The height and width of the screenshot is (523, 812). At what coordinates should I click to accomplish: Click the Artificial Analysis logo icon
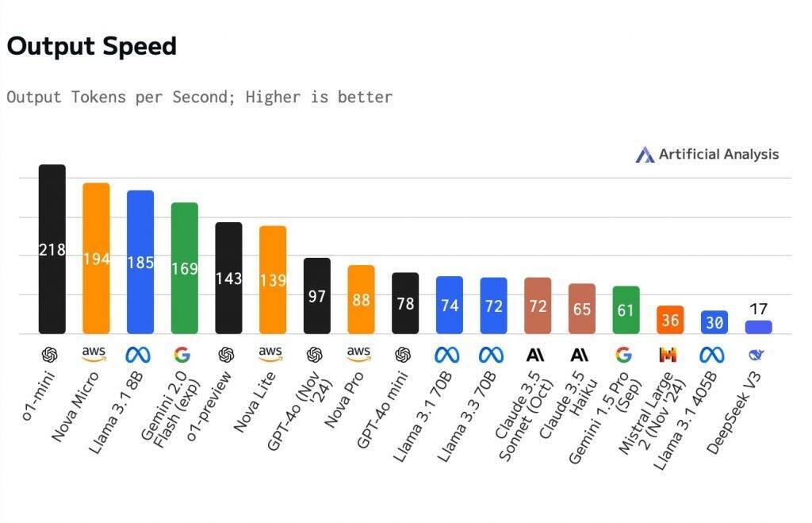coord(645,155)
